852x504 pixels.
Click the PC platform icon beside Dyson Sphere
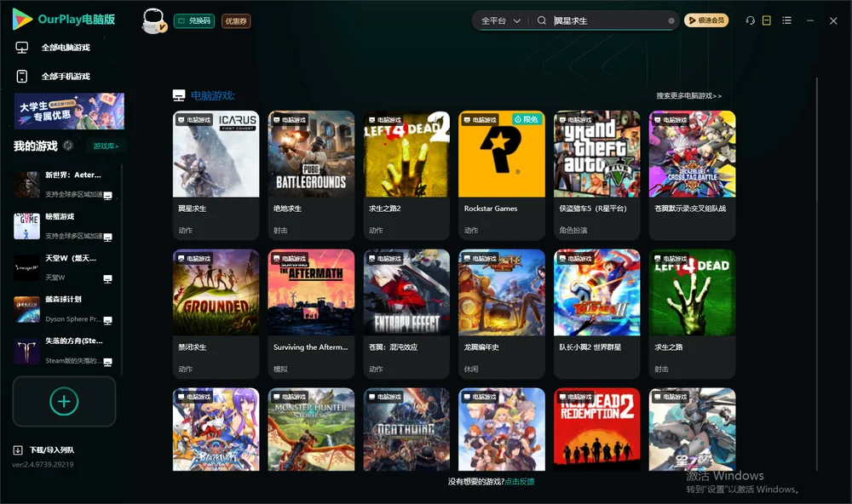click(x=107, y=320)
